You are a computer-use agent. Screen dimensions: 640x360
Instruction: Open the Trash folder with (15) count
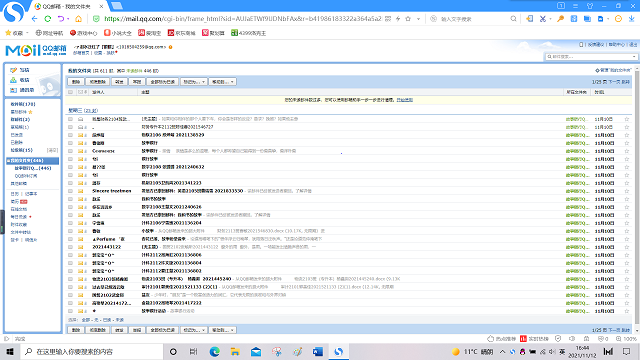[x=22, y=150]
